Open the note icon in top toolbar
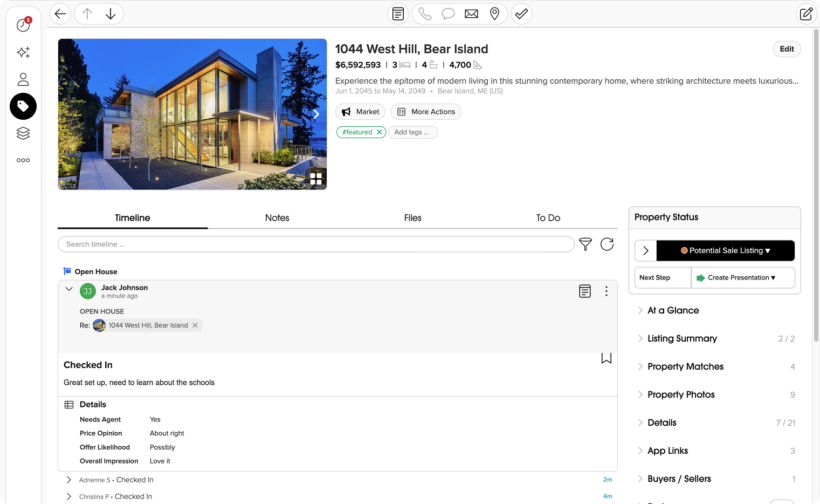The width and height of the screenshot is (820, 504). 398,14
